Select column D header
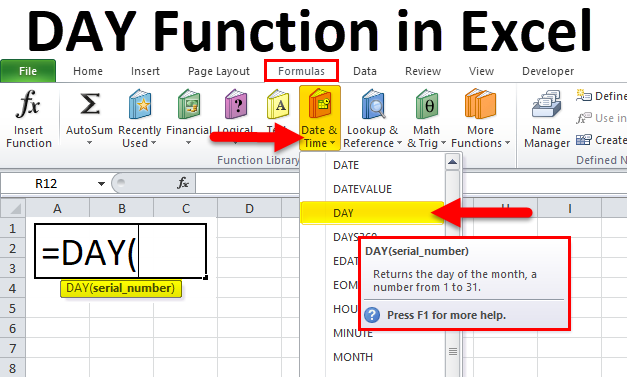The height and width of the screenshot is (377, 627). pyautogui.click(x=250, y=208)
